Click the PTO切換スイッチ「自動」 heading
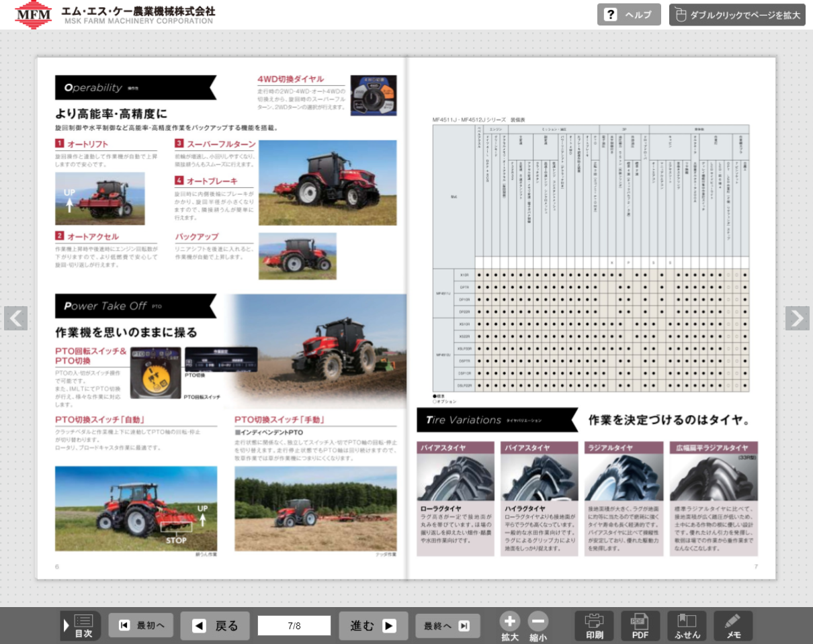 [x=100, y=420]
